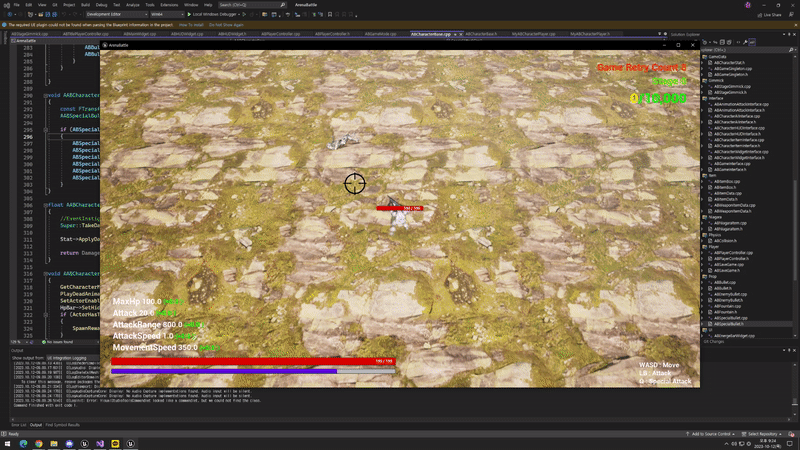
Task: Switch to the MyABCharacterPlayer.cpp tab
Action: pyautogui.click(x=534, y=34)
